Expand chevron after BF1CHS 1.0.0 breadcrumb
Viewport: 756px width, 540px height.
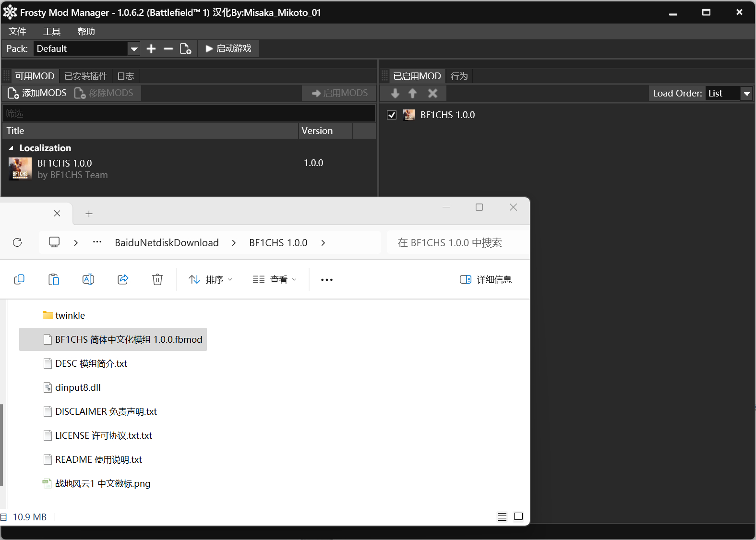[x=323, y=243]
